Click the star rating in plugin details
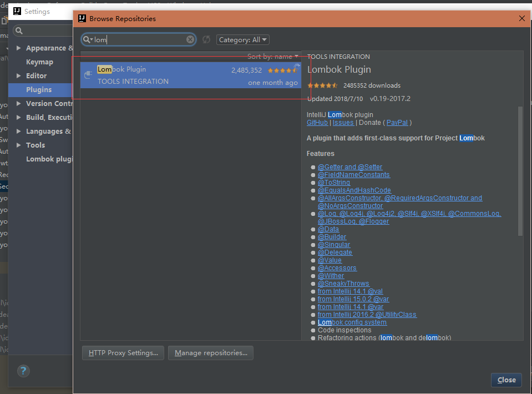The width and height of the screenshot is (532, 394). (322, 85)
